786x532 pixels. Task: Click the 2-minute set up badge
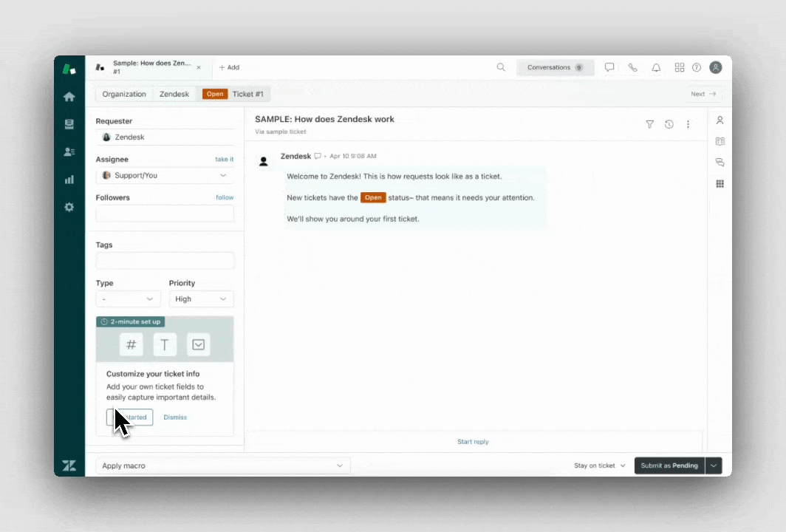tap(130, 322)
